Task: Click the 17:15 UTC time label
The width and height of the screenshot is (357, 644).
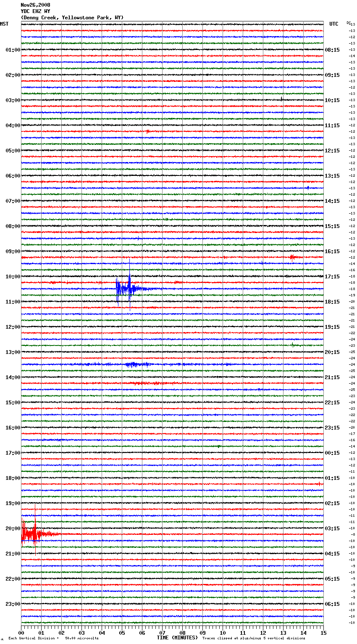Action: 332,277
